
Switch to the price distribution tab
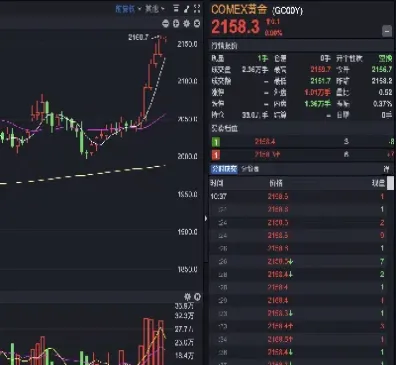click(x=250, y=169)
